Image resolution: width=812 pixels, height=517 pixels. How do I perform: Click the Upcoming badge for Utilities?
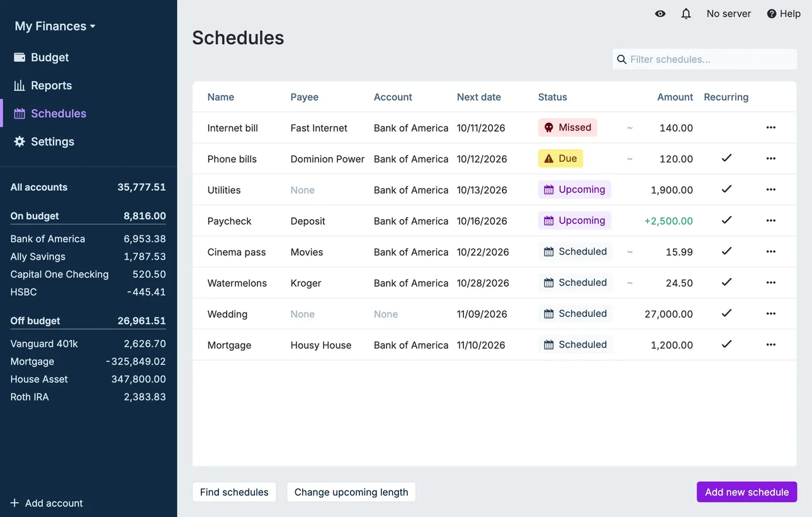coord(574,190)
